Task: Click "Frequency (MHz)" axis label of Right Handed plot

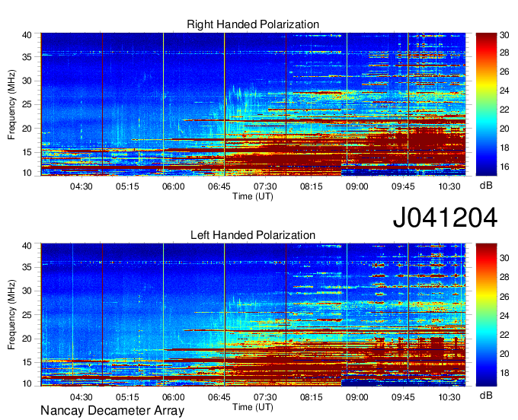Action: coord(11,104)
